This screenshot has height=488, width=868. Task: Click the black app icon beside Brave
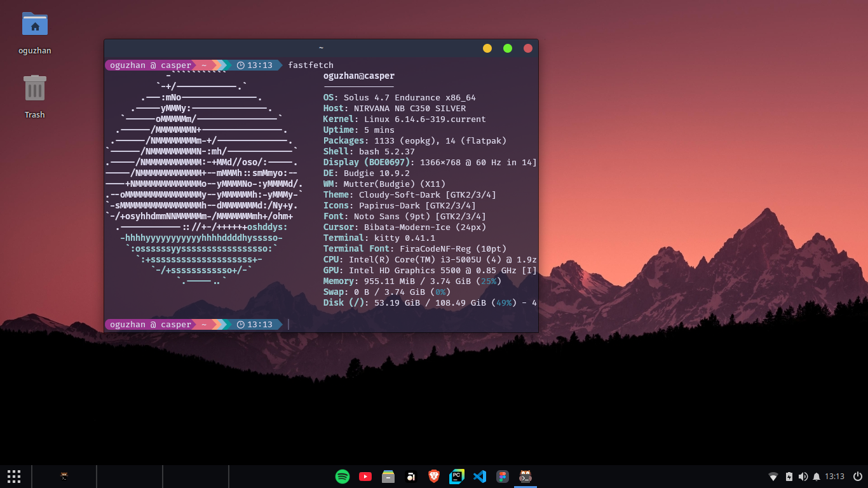[x=411, y=476]
